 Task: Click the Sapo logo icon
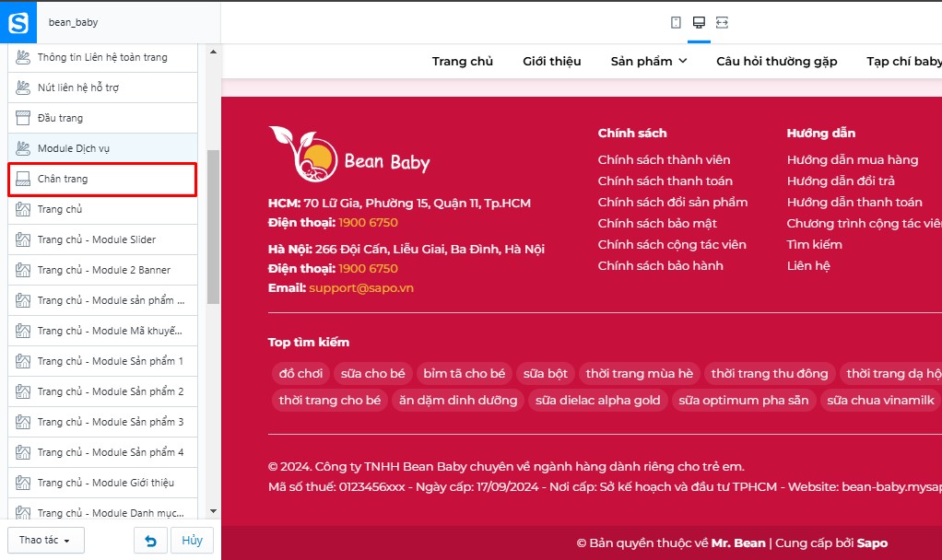(x=18, y=23)
